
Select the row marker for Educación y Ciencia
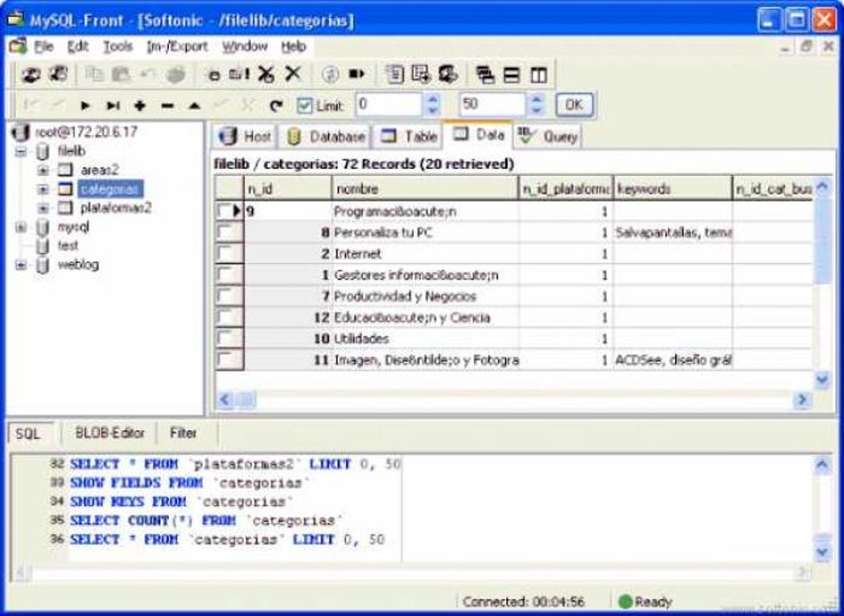pos(228,317)
